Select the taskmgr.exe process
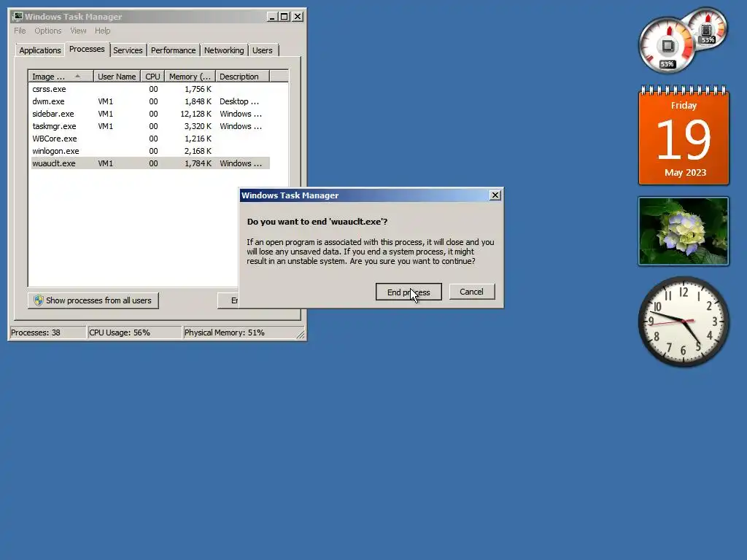Image resolution: width=747 pixels, height=560 pixels. coord(150,126)
